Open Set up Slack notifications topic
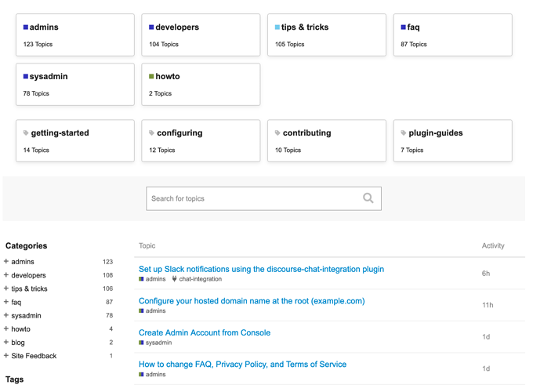533x392 pixels. pos(261,269)
